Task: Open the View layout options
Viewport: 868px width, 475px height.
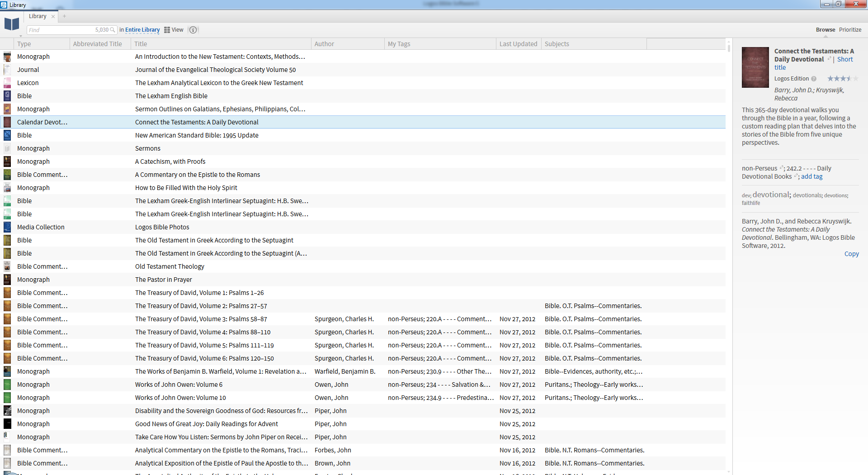Action: pyautogui.click(x=174, y=30)
